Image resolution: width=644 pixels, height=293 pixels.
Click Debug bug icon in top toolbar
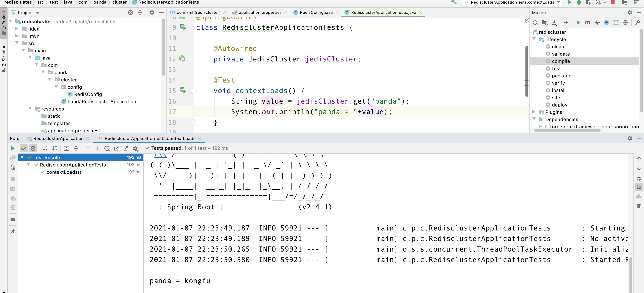[579, 3]
